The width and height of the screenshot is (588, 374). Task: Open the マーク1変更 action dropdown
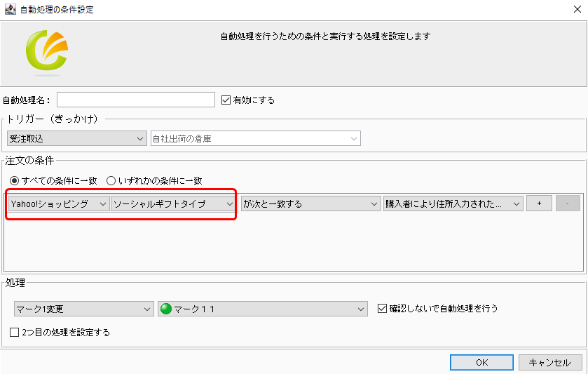coord(83,309)
